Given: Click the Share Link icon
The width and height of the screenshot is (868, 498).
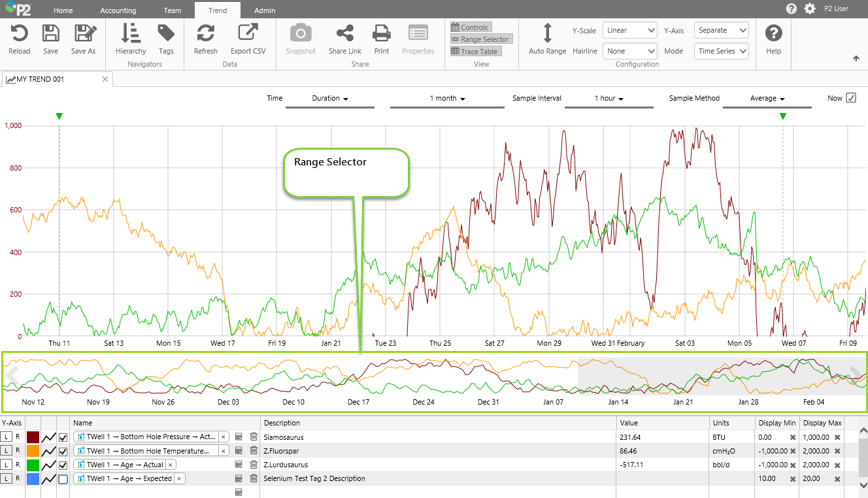Looking at the screenshot, I should pos(344,34).
